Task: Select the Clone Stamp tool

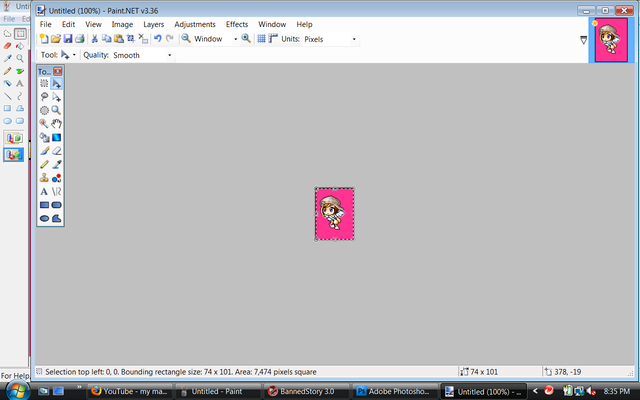Action: 44,178
